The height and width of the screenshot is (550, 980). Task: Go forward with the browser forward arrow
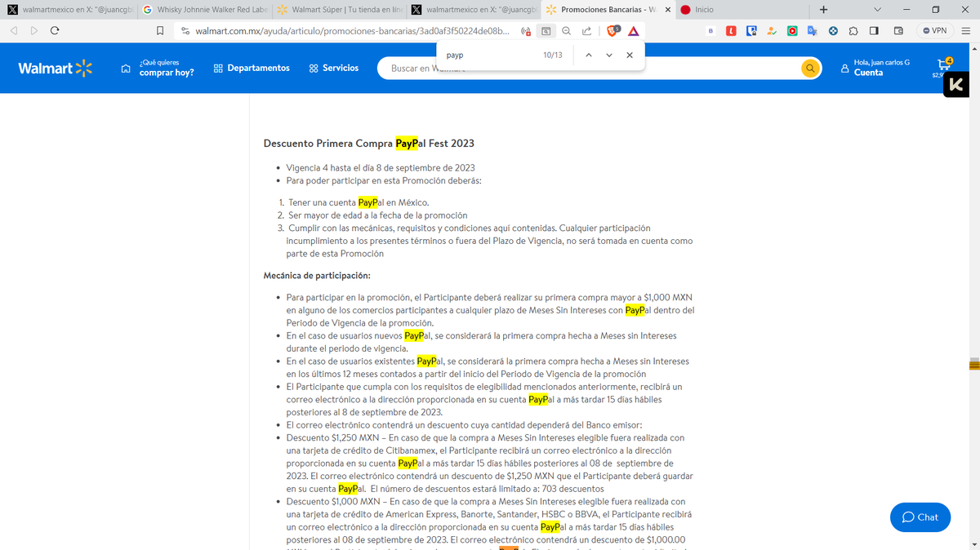(x=34, y=31)
